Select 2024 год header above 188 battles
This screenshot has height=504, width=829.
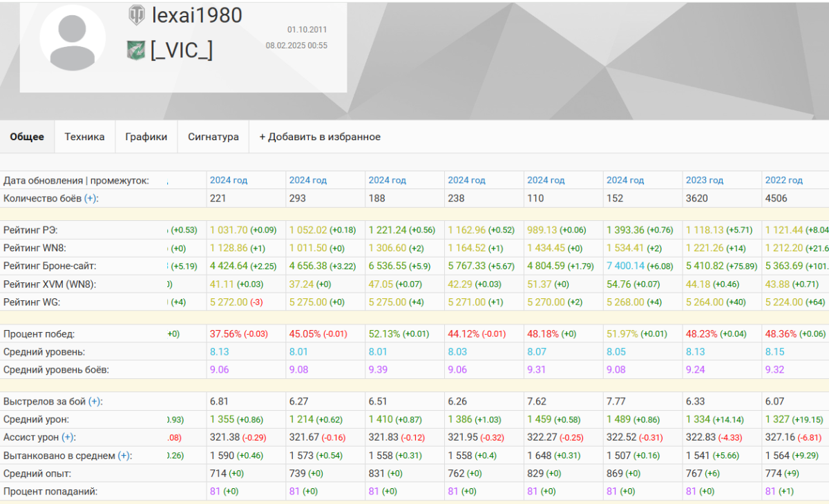[387, 180]
